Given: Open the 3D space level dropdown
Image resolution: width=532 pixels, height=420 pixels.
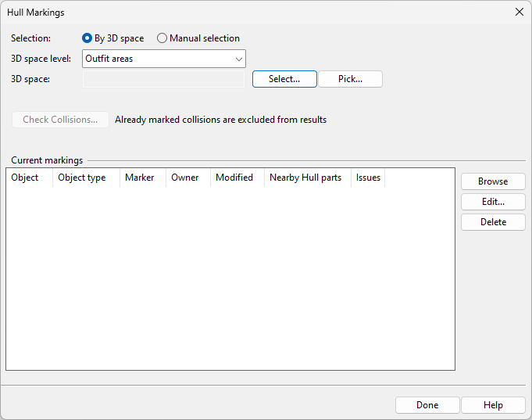Looking at the screenshot, I should (x=163, y=59).
